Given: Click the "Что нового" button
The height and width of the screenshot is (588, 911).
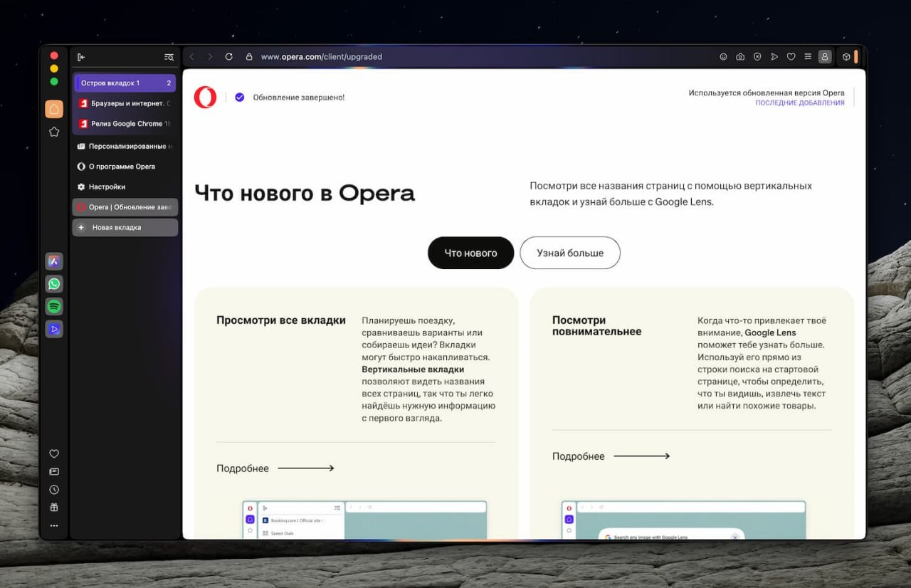Looking at the screenshot, I should tap(470, 253).
